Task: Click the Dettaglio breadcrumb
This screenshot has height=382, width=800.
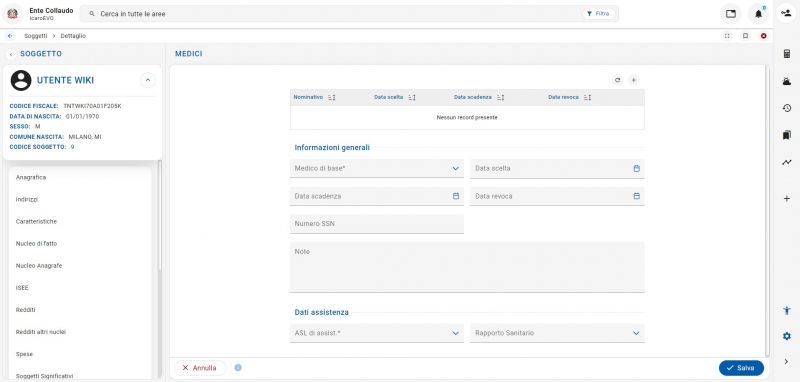Action: pos(73,36)
